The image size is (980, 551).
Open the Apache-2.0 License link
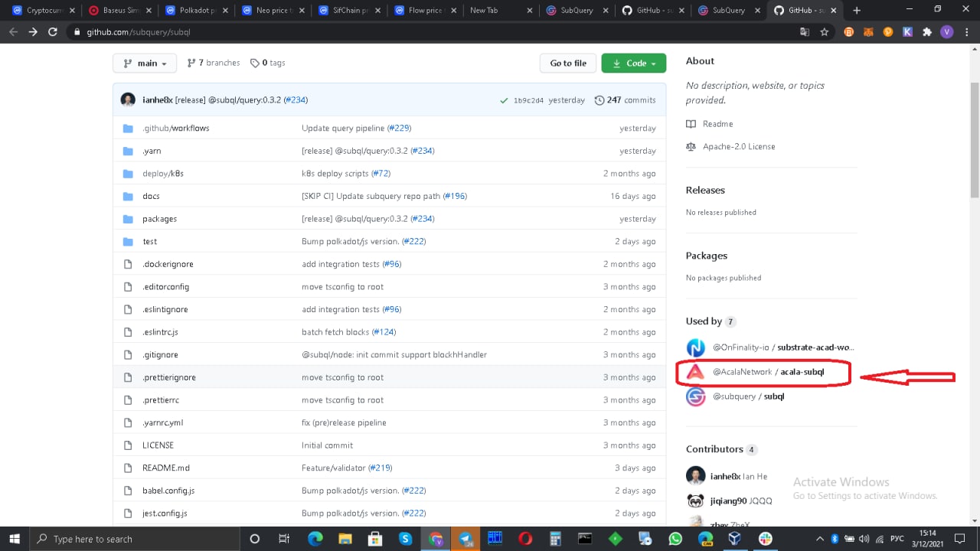[730, 146]
